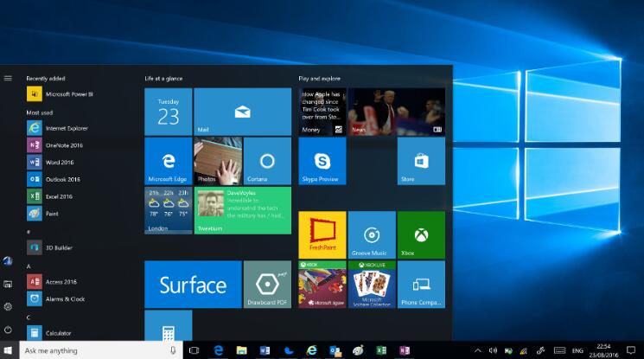Open the Power options in Start menu

click(x=8, y=330)
